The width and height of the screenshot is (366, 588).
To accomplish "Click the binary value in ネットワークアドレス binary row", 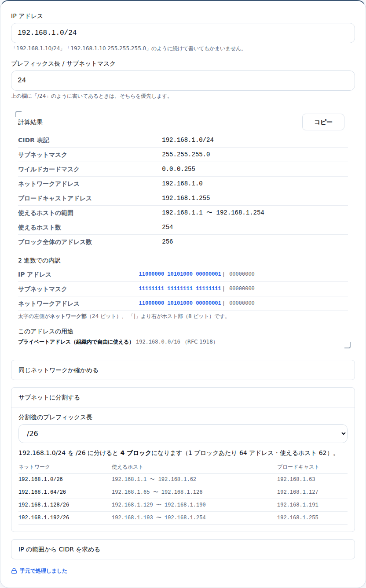I will click(x=197, y=303).
